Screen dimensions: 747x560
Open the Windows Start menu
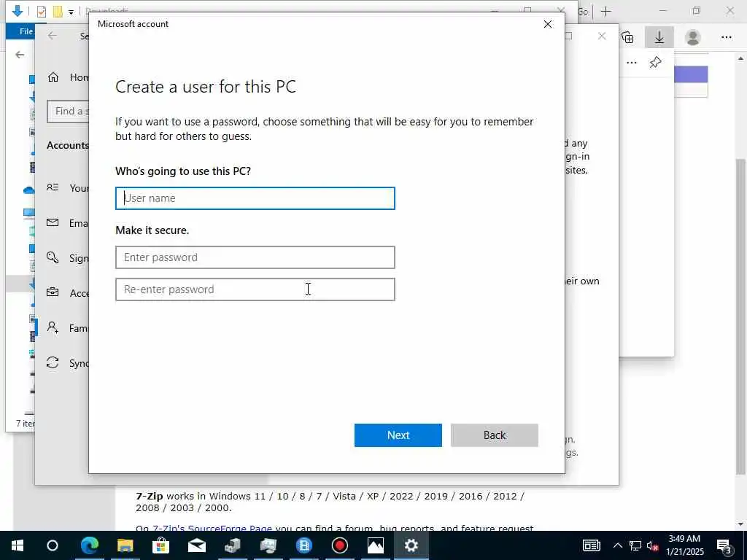[x=18, y=545]
